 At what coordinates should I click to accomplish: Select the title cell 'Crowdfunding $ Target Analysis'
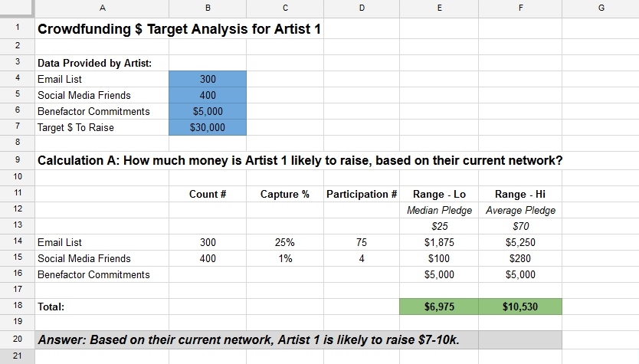tap(179, 29)
